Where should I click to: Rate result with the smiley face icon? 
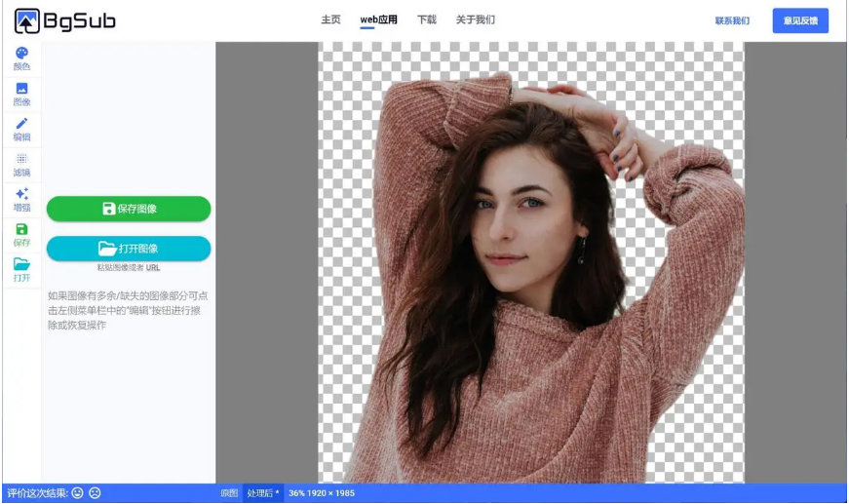coord(78,493)
